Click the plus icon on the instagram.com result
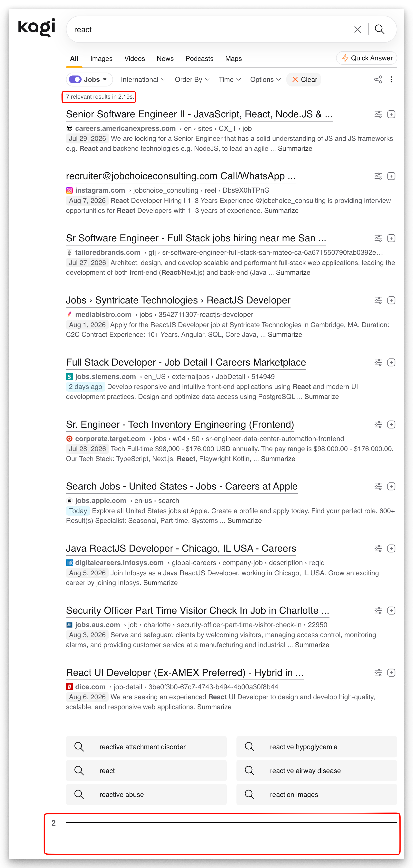The width and height of the screenshot is (413, 868). tap(391, 176)
